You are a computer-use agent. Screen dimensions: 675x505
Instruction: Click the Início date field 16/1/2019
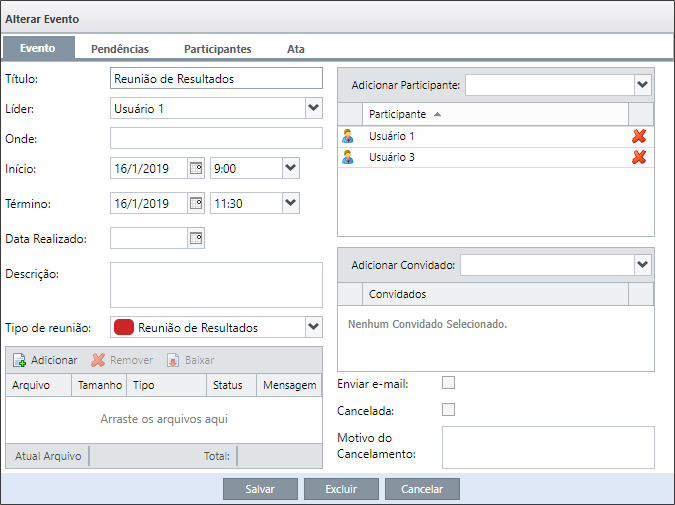tap(149, 168)
